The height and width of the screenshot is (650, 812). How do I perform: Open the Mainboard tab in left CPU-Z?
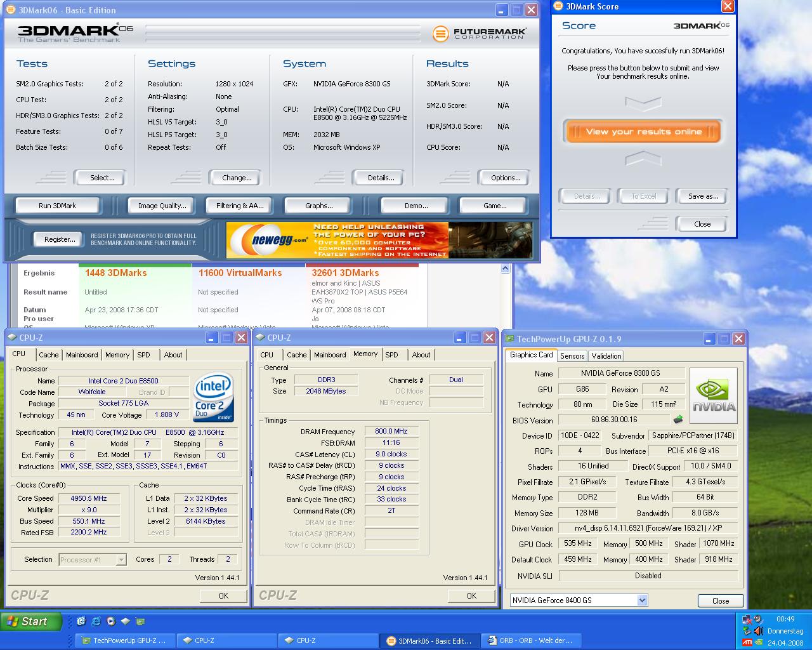(82, 355)
